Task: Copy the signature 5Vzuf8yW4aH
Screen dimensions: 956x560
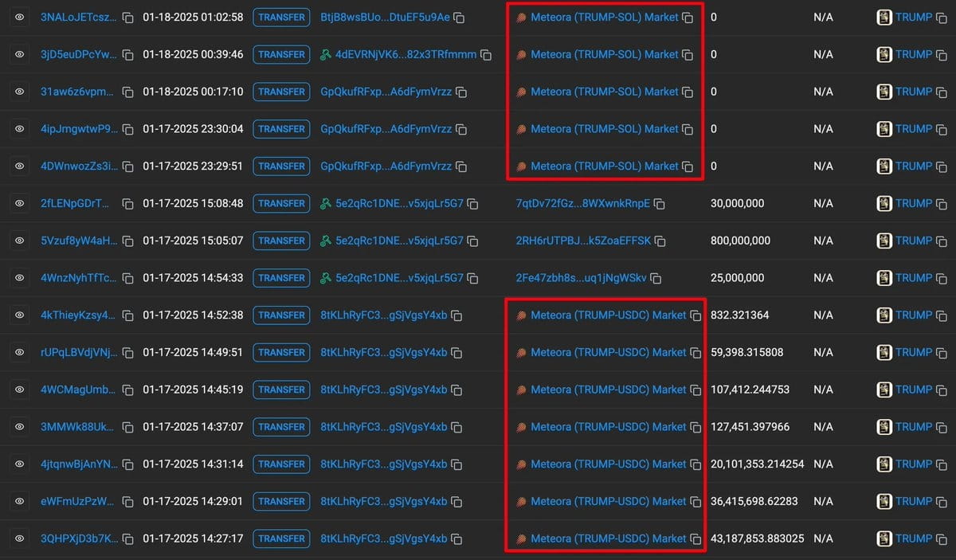Action: click(128, 241)
